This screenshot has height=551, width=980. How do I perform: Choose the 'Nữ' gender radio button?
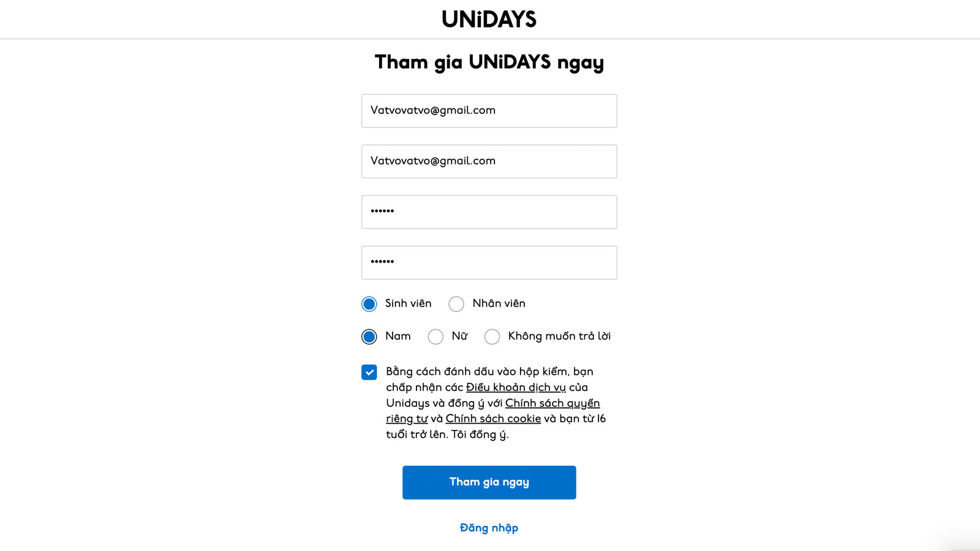pyautogui.click(x=435, y=337)
